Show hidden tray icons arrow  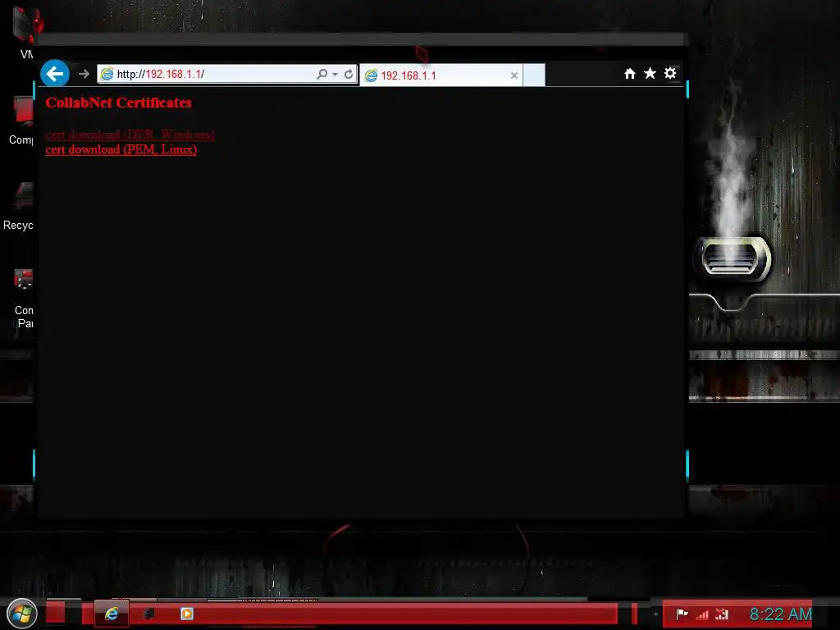[655, 614]
